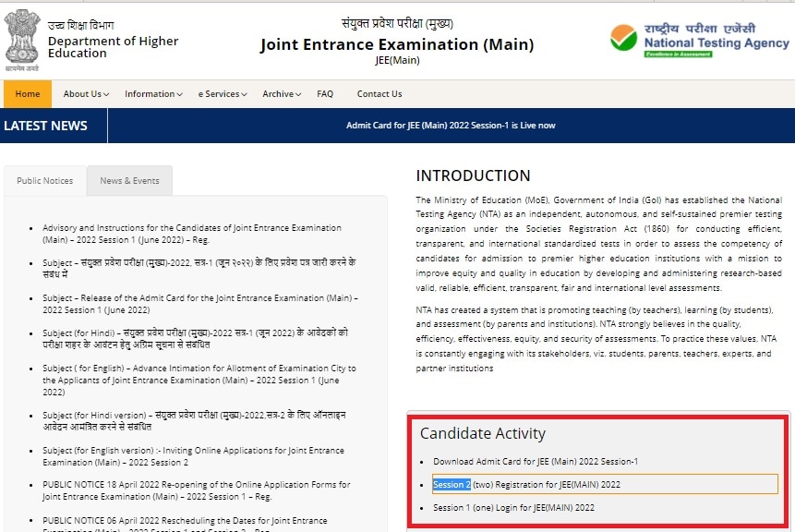This screenshot has width=795, height=532.
Task: Open the Contact Us page
Action: pyautogui.click(x=379, y=94)
